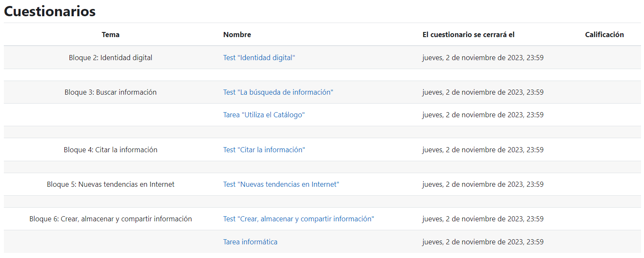
Task: Select the "Bloque 2: Identidad digital" topic cell
Action: pos(110,58)
